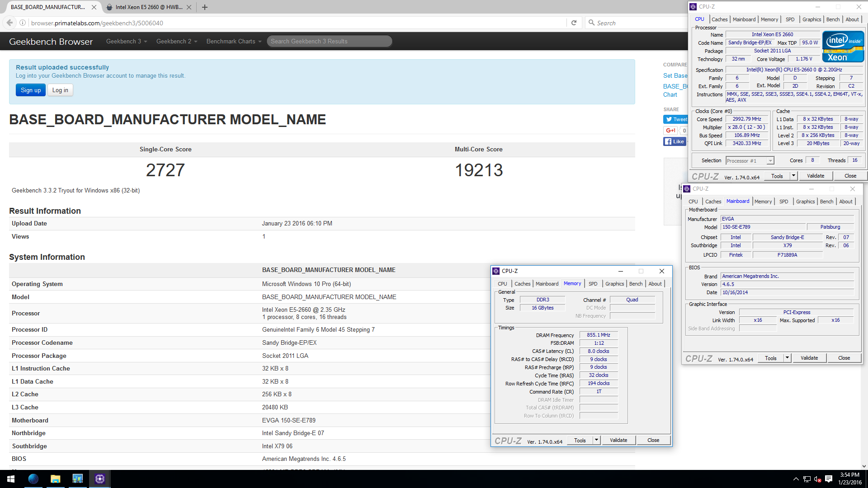
Task: Click Close button in Mainboard CPU-Z window
Action: (844, 358)
